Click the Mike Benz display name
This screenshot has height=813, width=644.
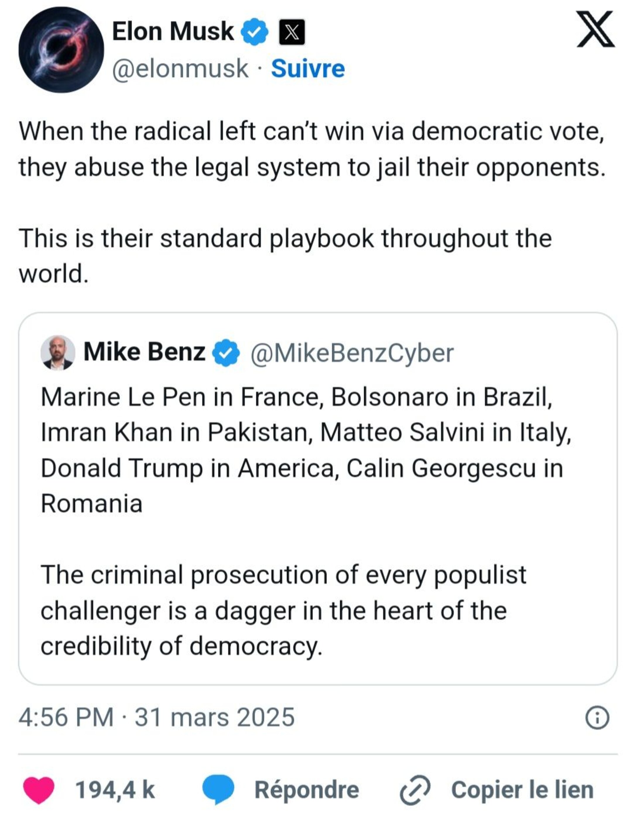(x=144, y=352)
